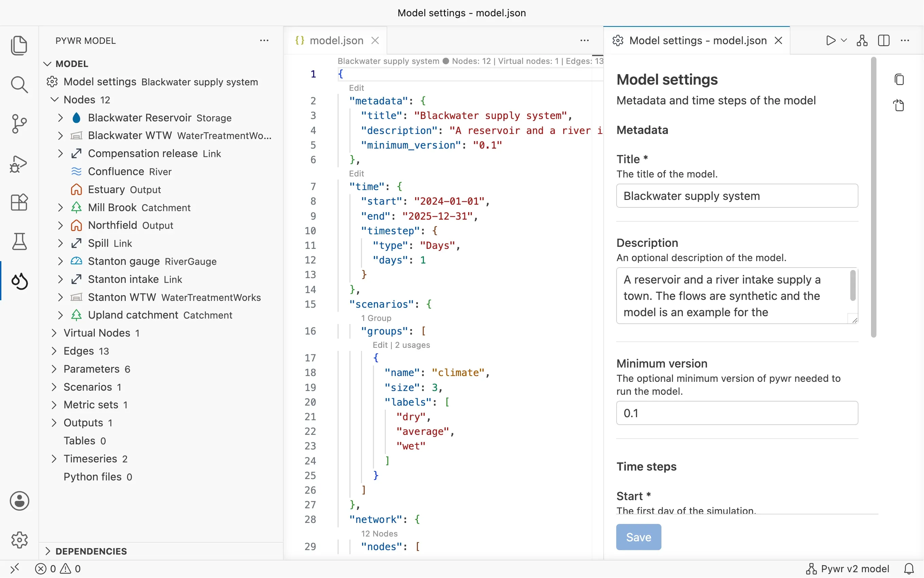This screenshot has height=578, width=924.
Task: Click the Model settings panel scrollbar
Action: [x=874, y=197]
